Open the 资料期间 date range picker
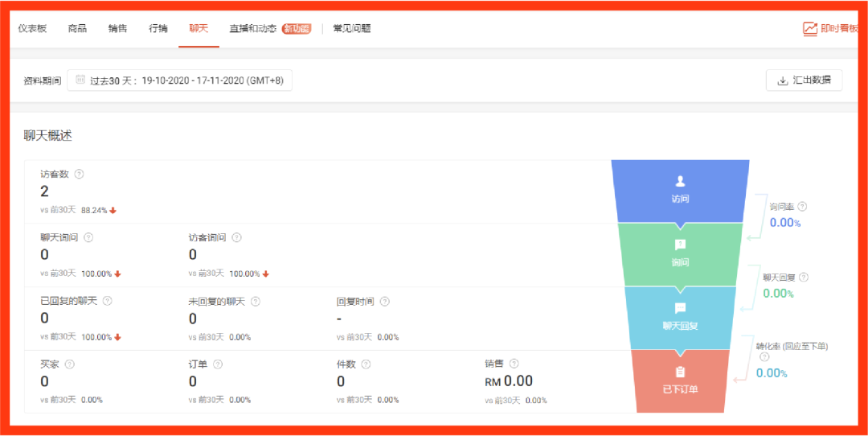The image size is (868, 436). pyautogui.click(x=179, y=80)
